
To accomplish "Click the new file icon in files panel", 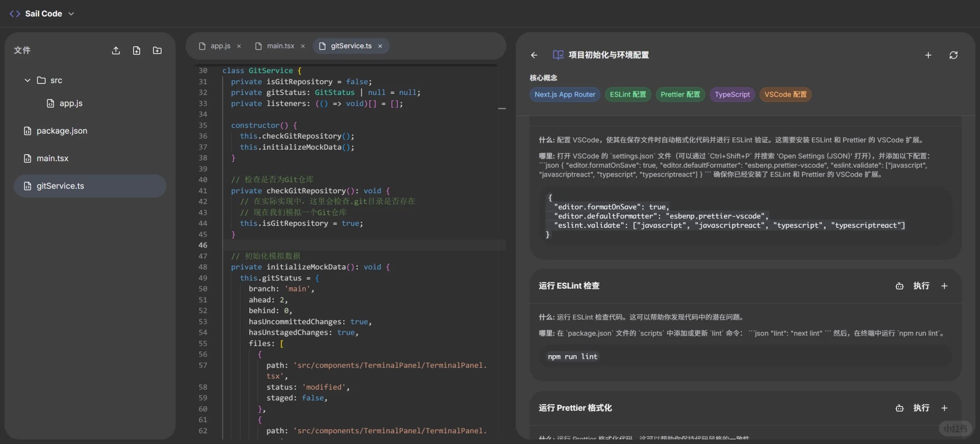I will (x=136, y=51).
